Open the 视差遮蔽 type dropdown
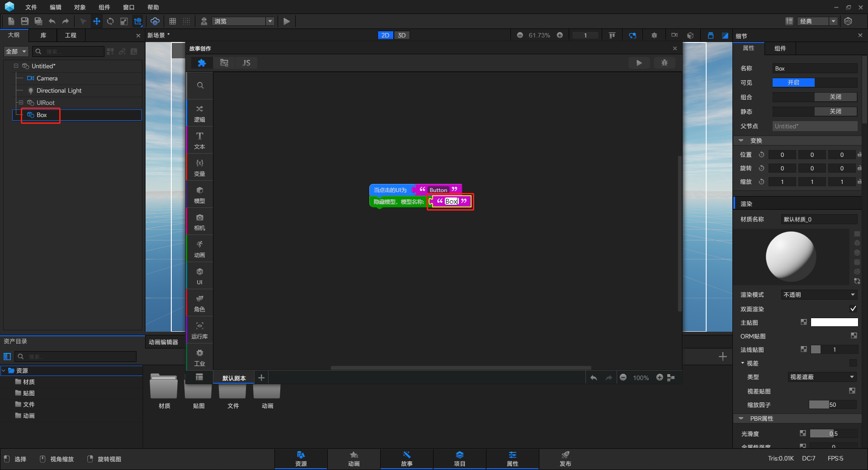Viewport: 868px width, 470px height. 822,377
